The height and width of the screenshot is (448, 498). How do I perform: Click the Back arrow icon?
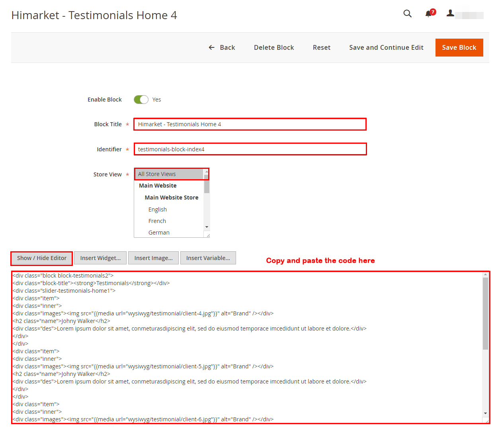212,47
